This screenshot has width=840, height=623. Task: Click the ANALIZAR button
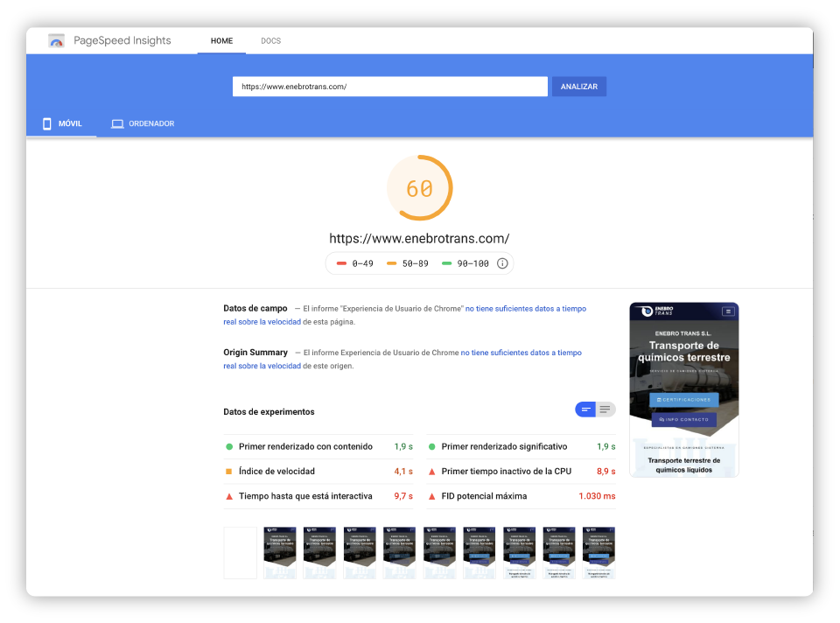pyautogui.click(x=579, y=87)
